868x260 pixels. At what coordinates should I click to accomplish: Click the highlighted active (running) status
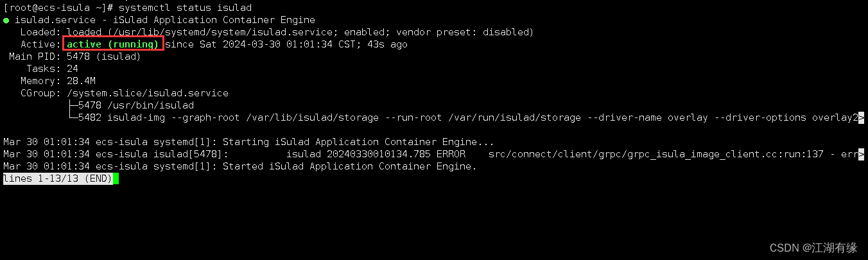click(x=113, y=44)
